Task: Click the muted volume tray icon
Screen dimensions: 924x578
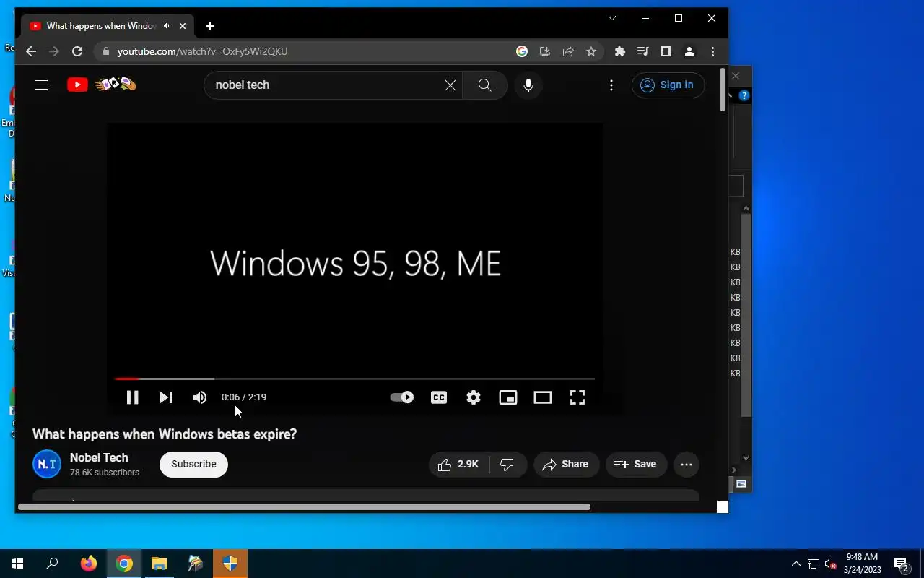Action: coord(831,564)
